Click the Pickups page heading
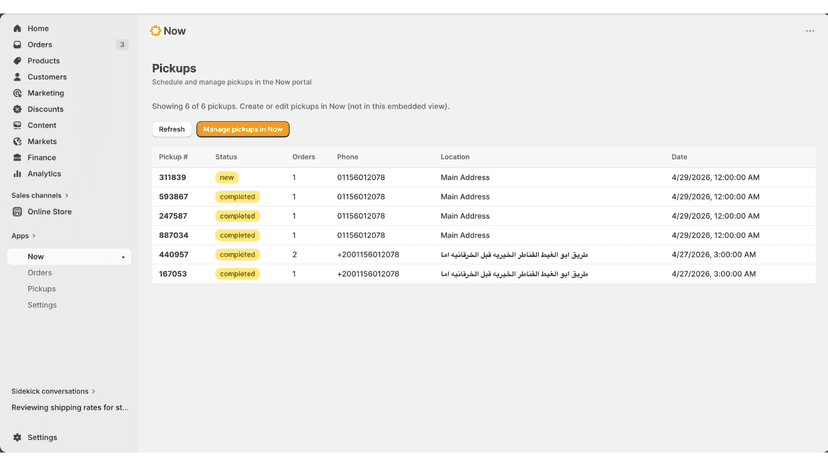Viewport: 828px width, 466px height. (174, 68)
